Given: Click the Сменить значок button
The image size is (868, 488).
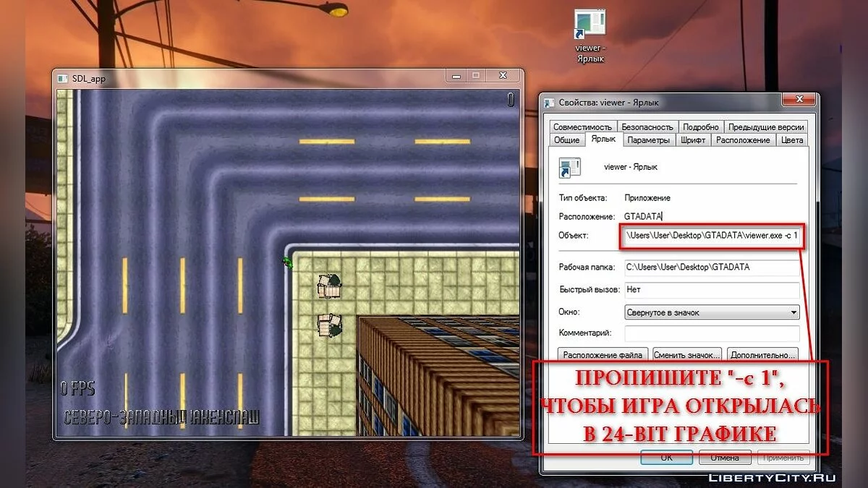Looking at the screenshot, I should click(x=686, y=355).
